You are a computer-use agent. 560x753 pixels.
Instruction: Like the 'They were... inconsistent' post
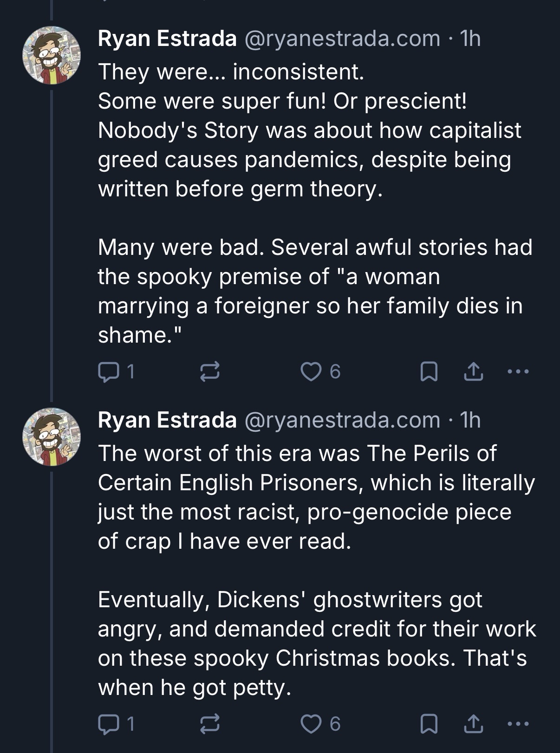[x=311, y=372]
